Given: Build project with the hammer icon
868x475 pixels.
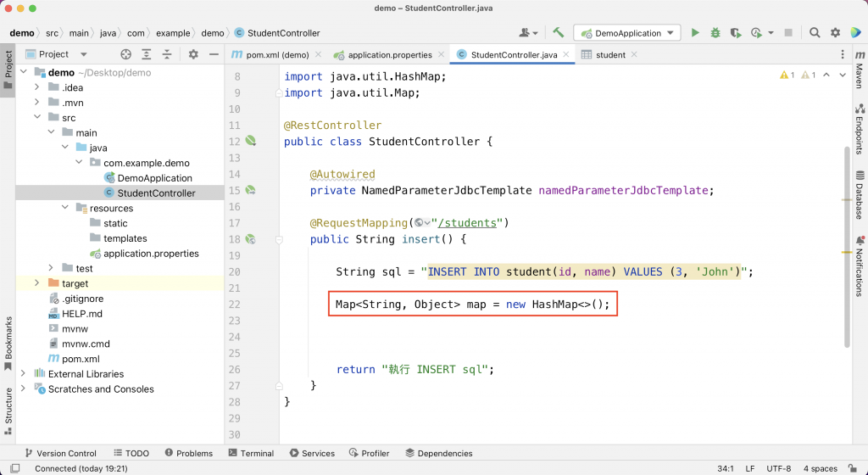Looking at the screenshot, I should point(559,33).
